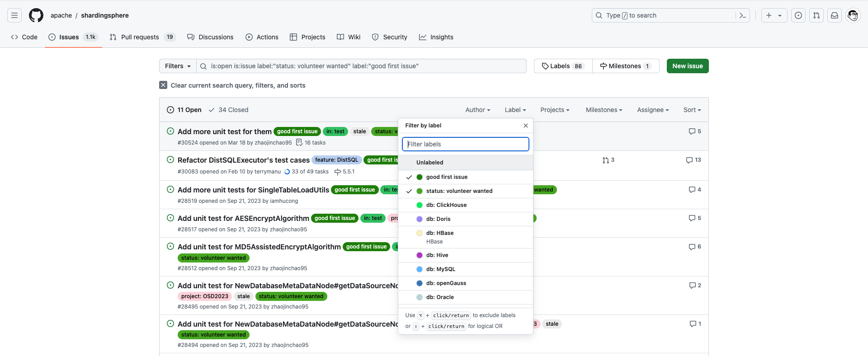This screenshot has height=356, width=868.
Task: Open Refactor DistSQLExecutor's test cases issue
Action: pos(244,160)
